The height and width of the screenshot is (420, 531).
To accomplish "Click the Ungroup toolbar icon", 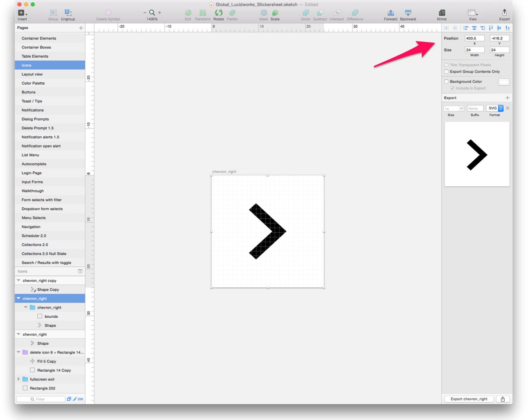I will tap(68, 13).
